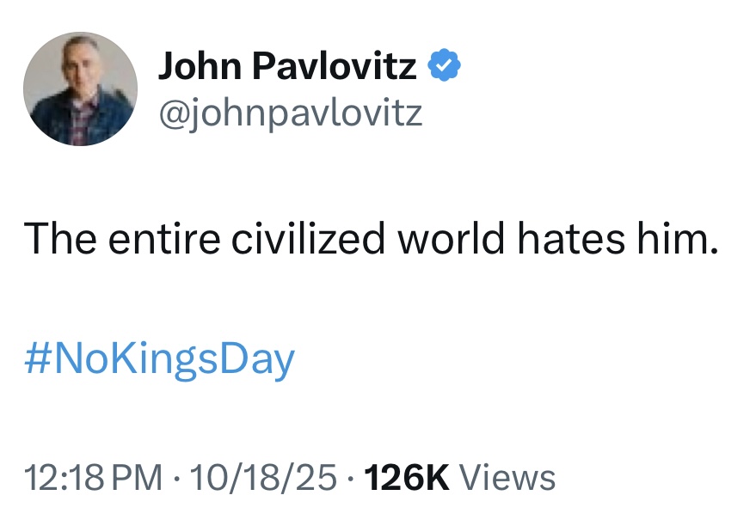Follow the #NoKingsDay hashtag
This screenshot has height=532, width=756.
coord(159,360)
